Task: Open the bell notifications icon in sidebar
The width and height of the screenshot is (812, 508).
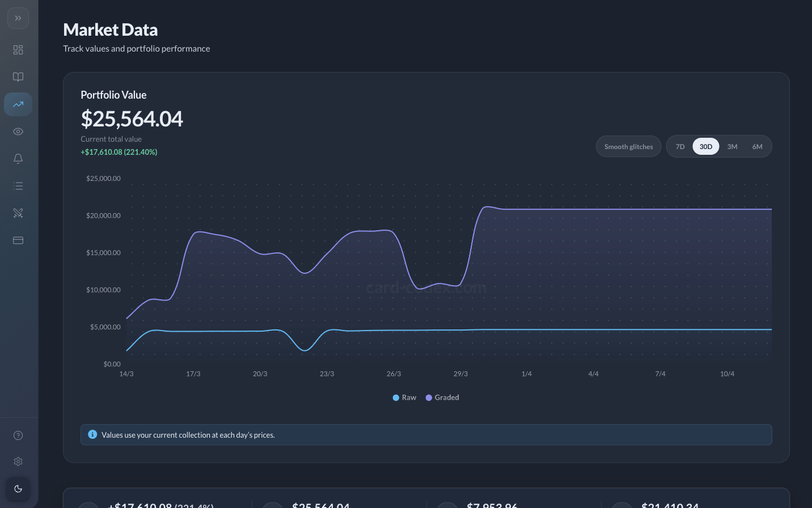Action: tap(18, 159)
